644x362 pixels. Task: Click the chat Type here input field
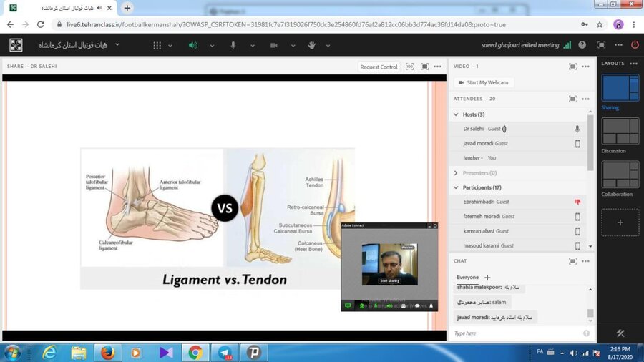515,333
